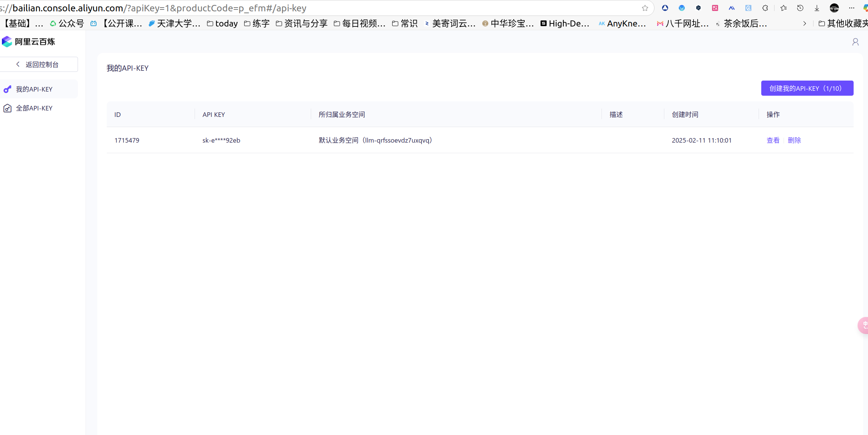Click 查看 to view the API key
This screenshot has width=868, height=435.
pos(773,140)
